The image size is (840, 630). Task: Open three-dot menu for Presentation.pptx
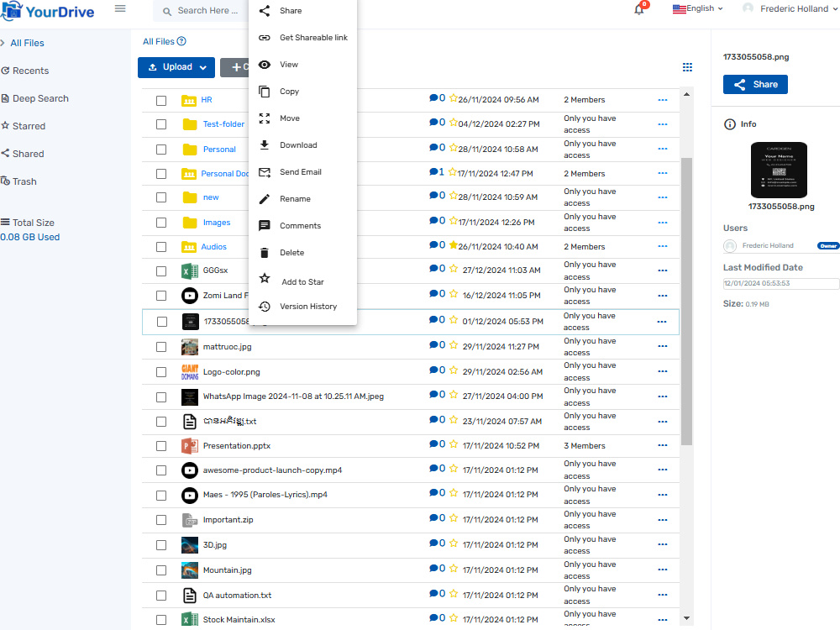point(663,445)
